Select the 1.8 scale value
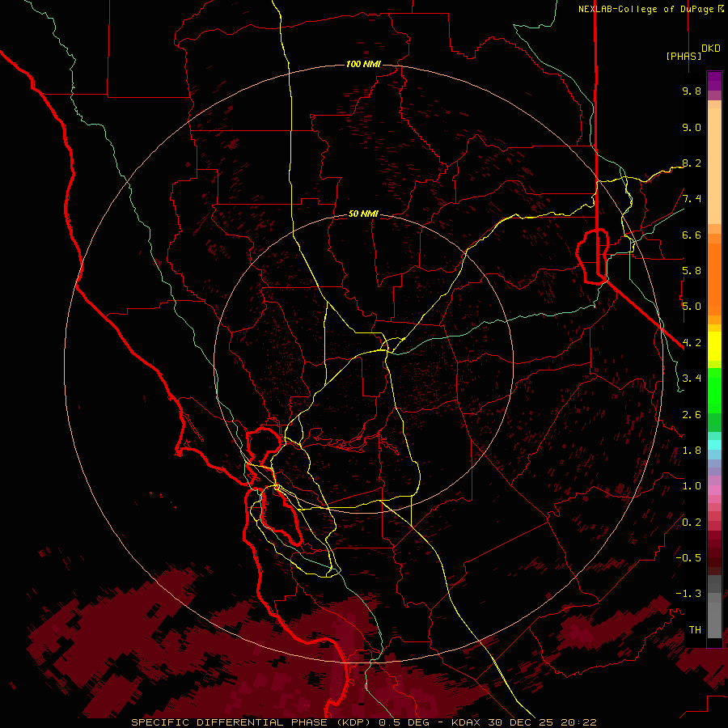728x728 pixels. pos(692,451)
